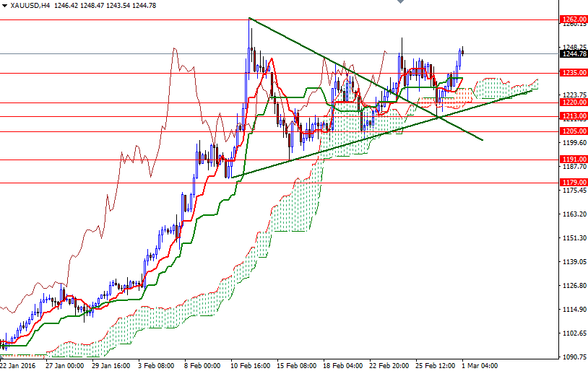This screenshot has height=371, width=588.
Task: Click the red 1262.00 price level label
Action: (x=574, y=19)
